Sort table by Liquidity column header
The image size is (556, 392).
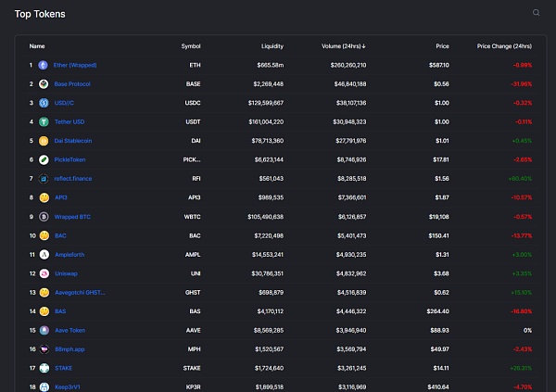point(272,46)
